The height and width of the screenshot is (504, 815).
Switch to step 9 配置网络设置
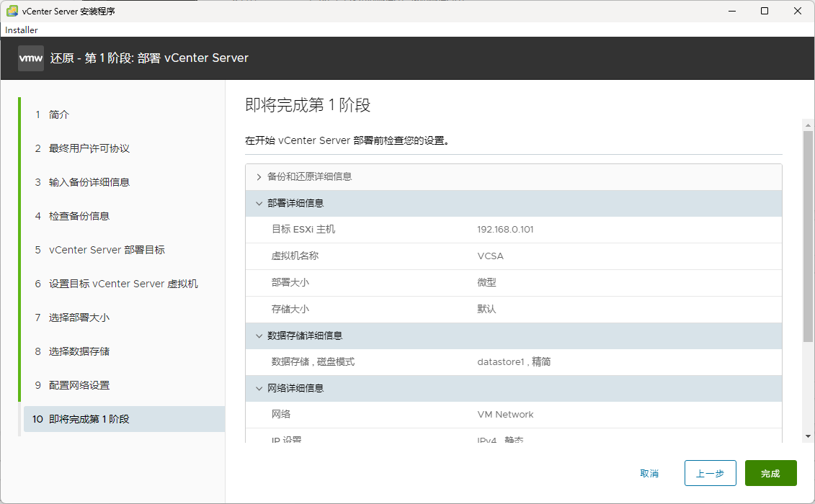coord(79,385)
